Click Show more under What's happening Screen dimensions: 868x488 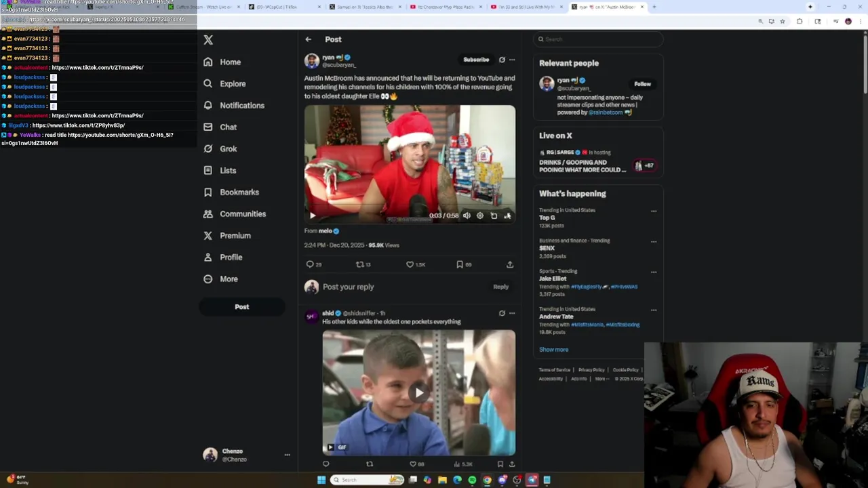(x=553, y=350)
